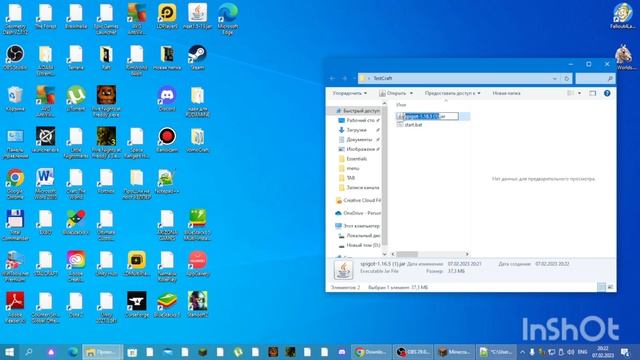This screenshot has width=640, height=360.
Task: Open Discord desktop shortcut
Action: point(167,99)
